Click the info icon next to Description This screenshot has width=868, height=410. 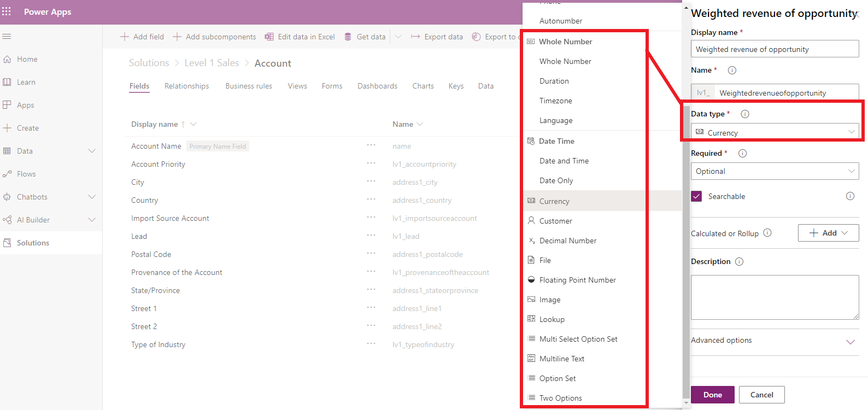740,261
